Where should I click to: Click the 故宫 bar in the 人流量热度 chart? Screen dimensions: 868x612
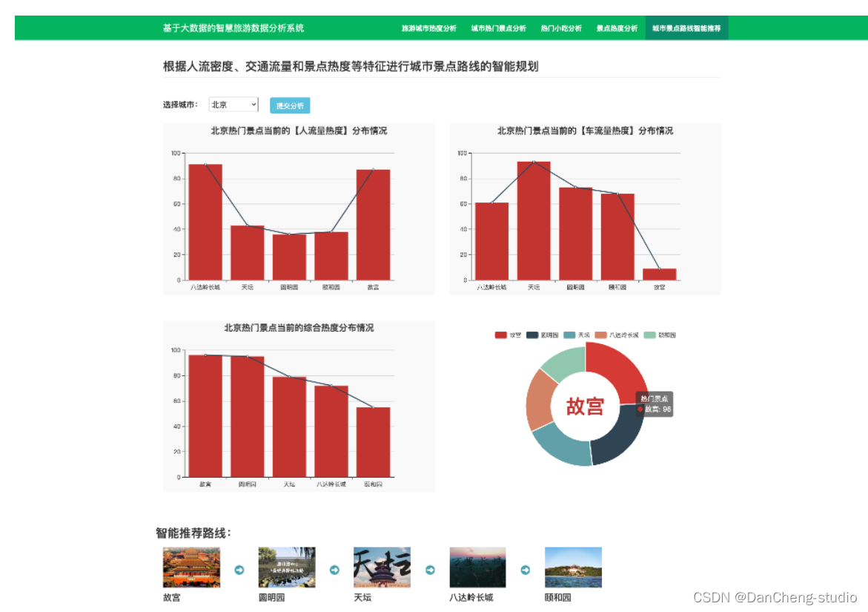[x=373, y=225]
